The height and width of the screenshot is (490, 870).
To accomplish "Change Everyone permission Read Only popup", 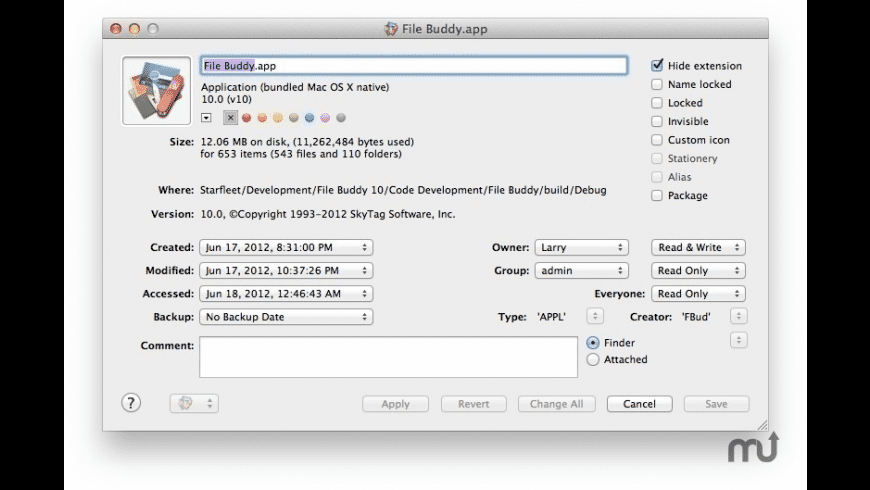I will pyautogui.click(x=699, y=294).
